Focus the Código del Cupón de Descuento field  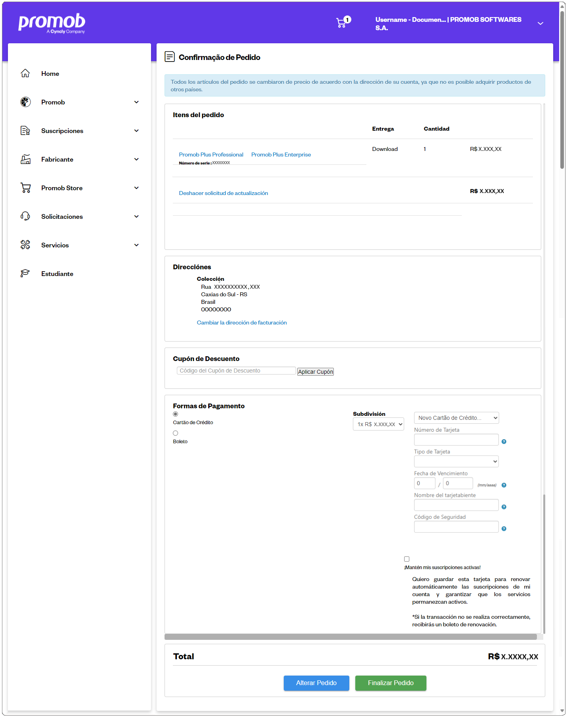coord(236,371)
